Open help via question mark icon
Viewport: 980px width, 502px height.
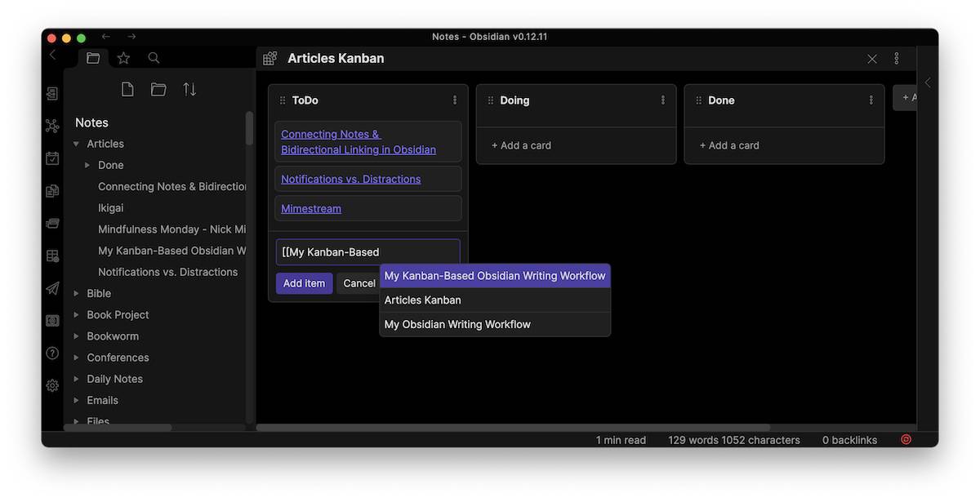click(52, 353)
